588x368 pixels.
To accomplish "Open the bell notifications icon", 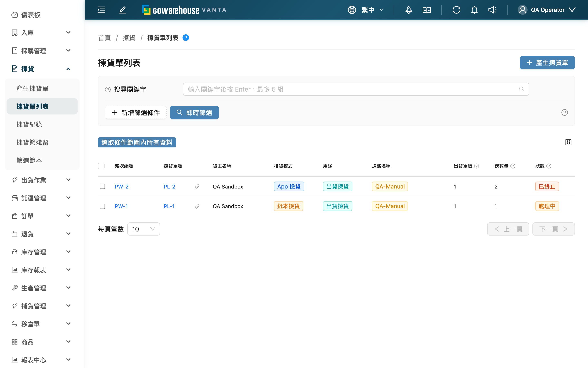I will [x=474, y=10].
